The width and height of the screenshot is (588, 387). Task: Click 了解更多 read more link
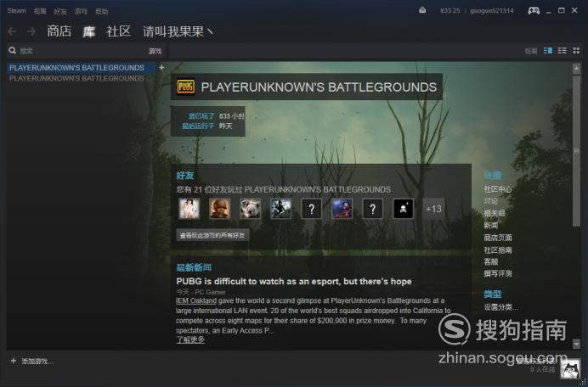coord(190,339)
